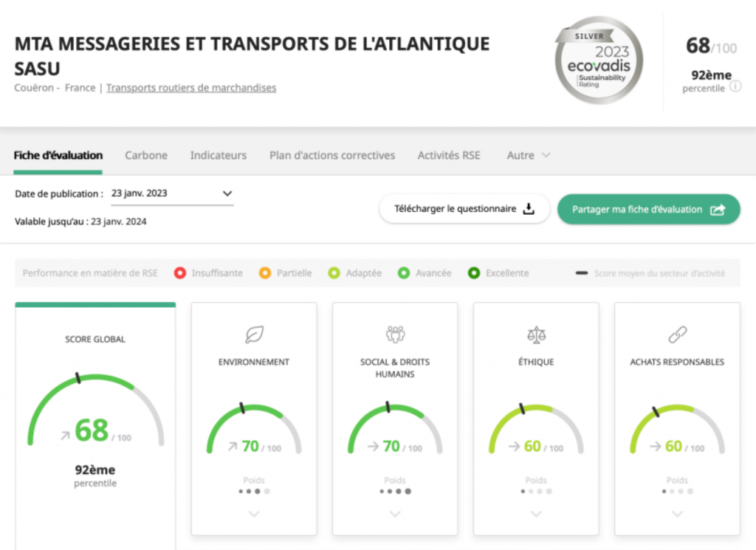Expand the Éthique card chevron

tap(536, 515)
